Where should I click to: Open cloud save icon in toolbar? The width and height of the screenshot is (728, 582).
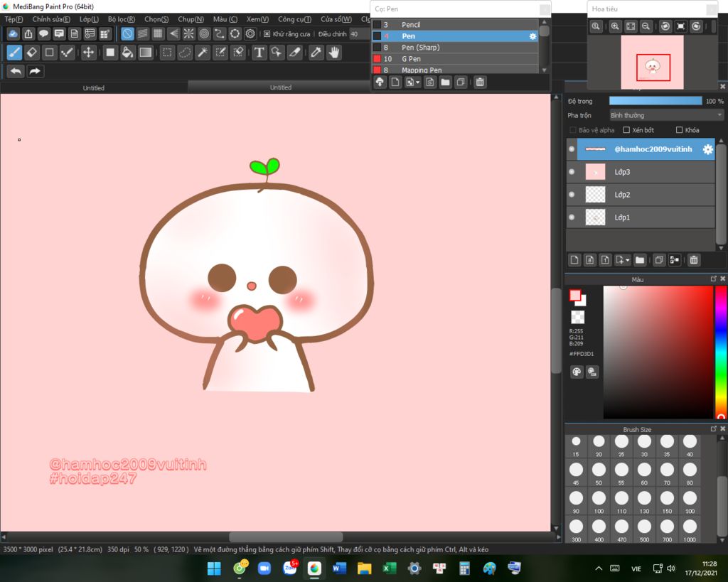[13, 33]
